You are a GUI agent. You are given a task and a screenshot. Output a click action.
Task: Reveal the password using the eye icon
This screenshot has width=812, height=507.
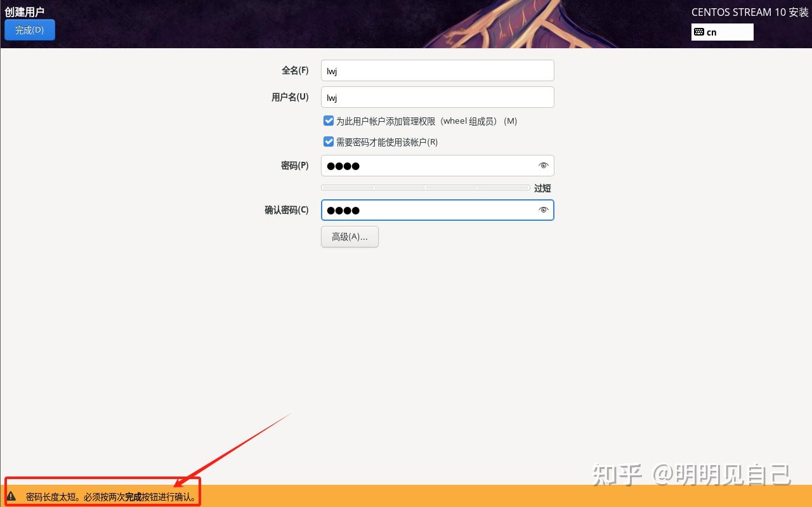coord(543,166)
